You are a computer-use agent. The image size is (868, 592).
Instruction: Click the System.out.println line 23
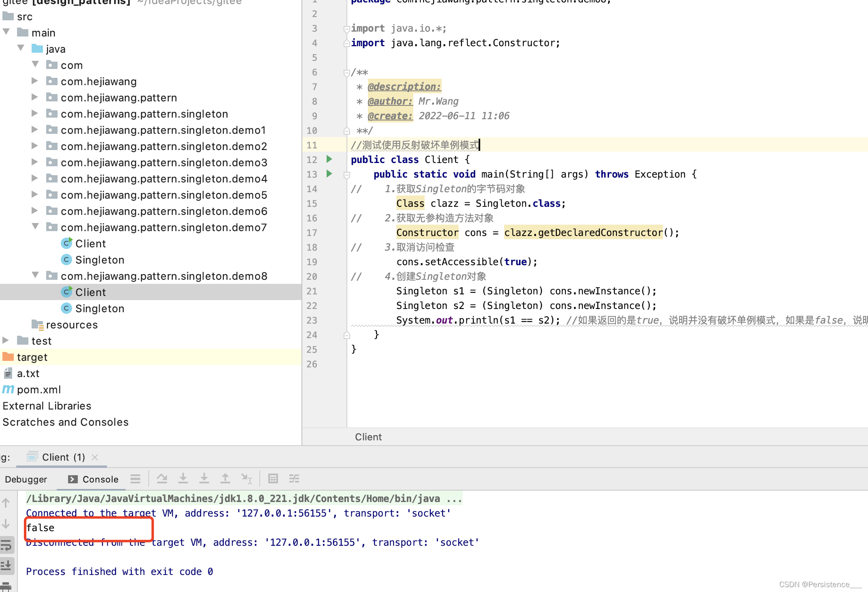point(478,320)
